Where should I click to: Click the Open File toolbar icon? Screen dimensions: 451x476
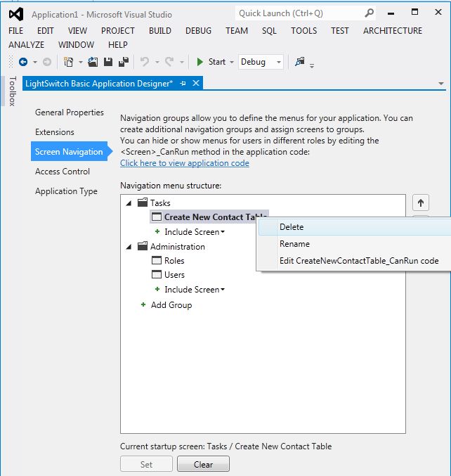click(93, 62)
